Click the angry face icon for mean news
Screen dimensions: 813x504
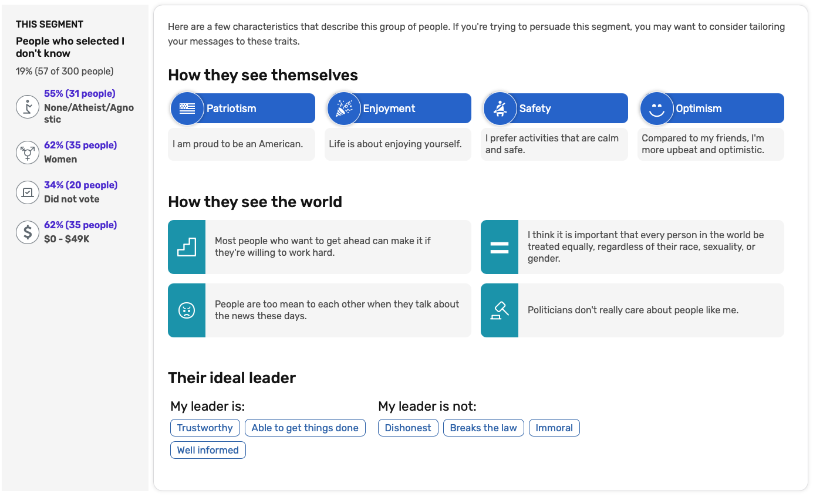tap(187, 310)
